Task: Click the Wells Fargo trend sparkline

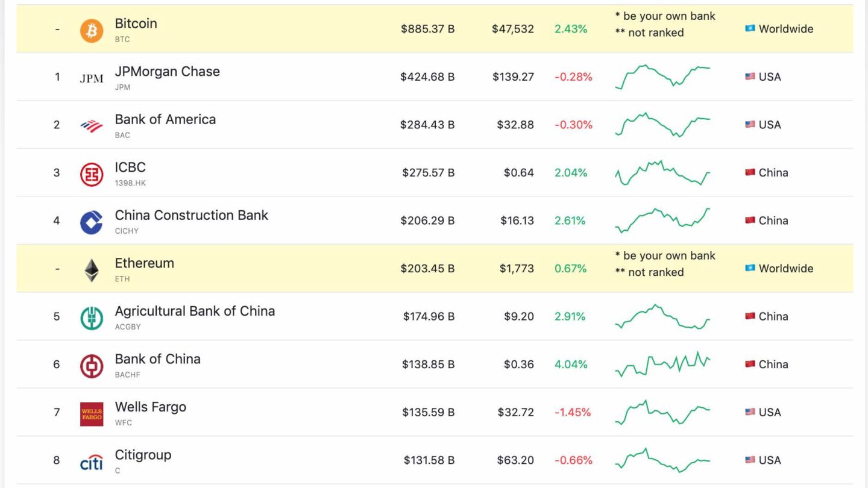Action: pyautogui.click(x=662, y=412)
